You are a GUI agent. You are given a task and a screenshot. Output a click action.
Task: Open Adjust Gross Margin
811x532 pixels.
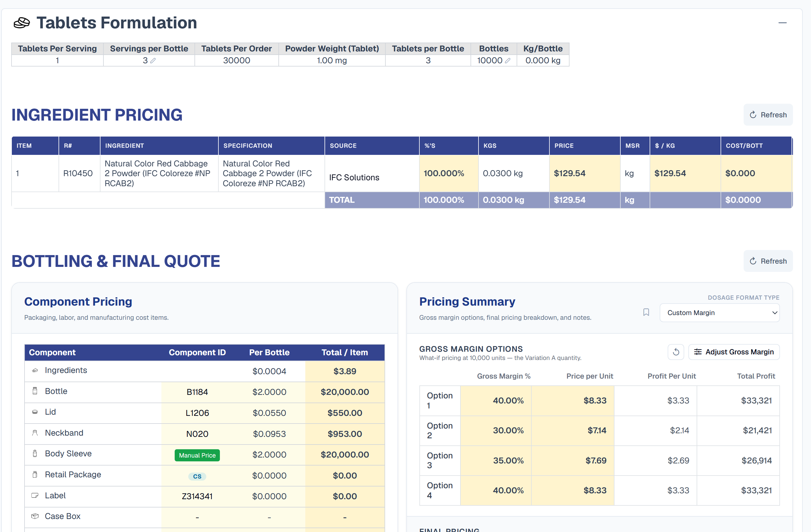[x=734, y=352]
